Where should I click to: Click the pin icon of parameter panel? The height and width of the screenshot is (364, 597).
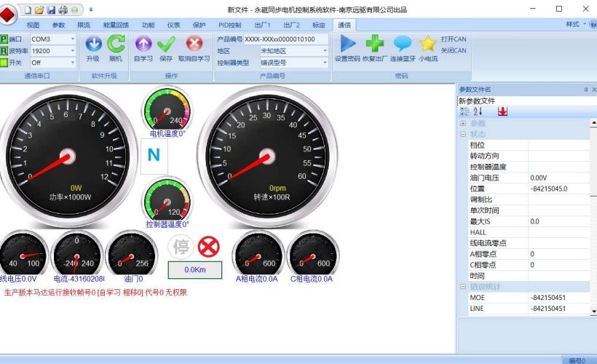coord(585,90)
